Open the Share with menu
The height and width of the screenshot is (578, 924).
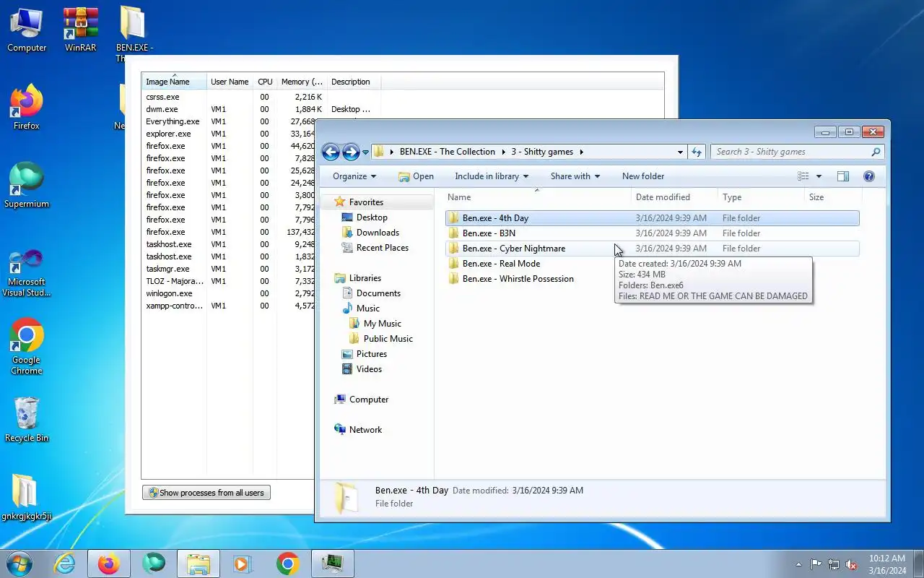point(575,176)
